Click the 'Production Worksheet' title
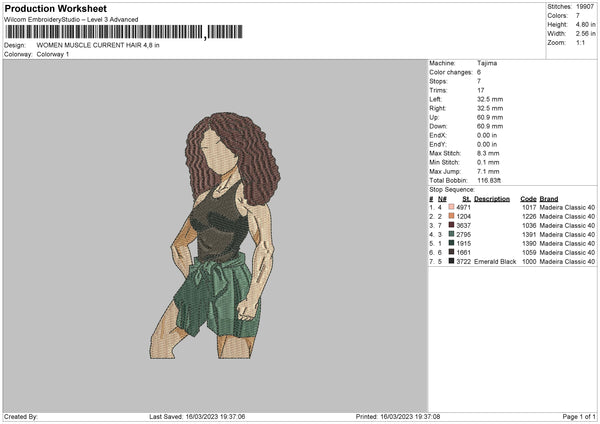600x424 pixels. (x=55, y=8)
